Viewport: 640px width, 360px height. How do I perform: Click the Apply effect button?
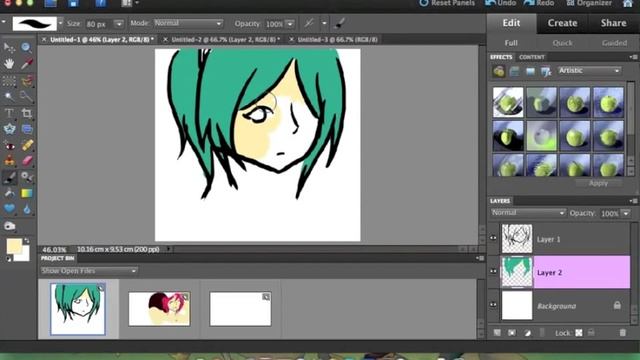coord(598,183)
